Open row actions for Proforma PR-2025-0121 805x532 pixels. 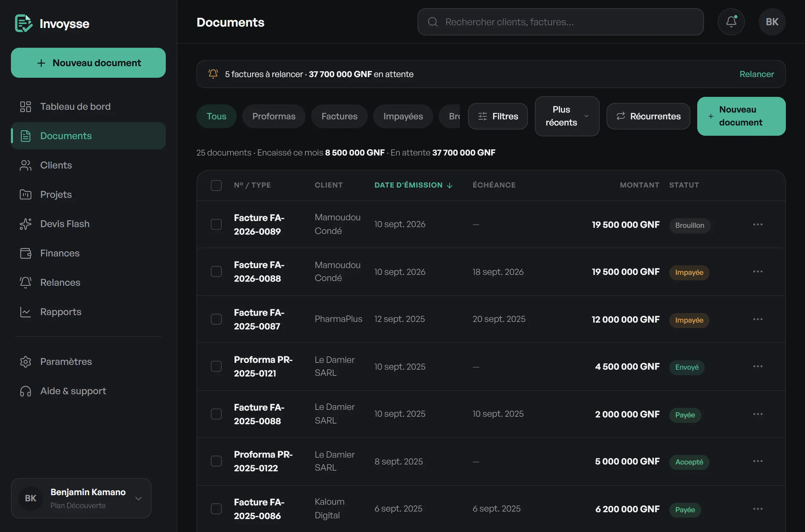pos(758,366)
